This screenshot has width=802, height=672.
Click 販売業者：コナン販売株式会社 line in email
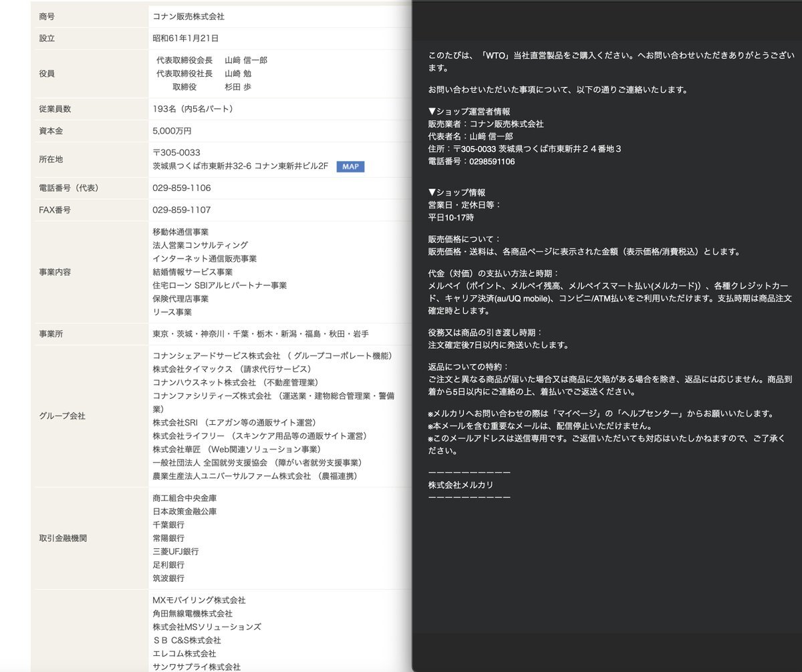tap(486, 124)
